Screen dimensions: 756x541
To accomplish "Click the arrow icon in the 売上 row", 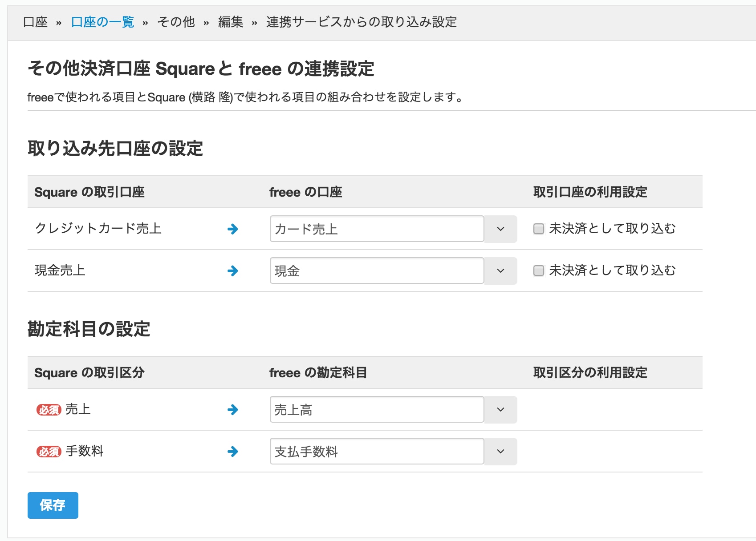I will pyautogui.click(x=233, y=410).
